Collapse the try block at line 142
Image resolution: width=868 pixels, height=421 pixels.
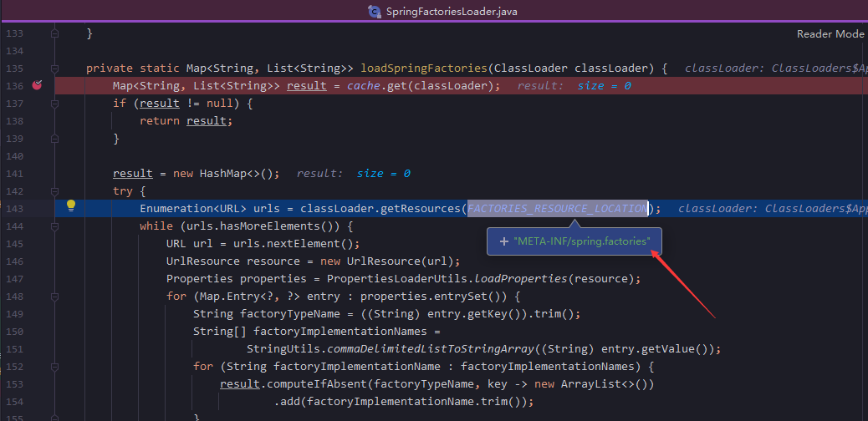(x=54, y=191)
